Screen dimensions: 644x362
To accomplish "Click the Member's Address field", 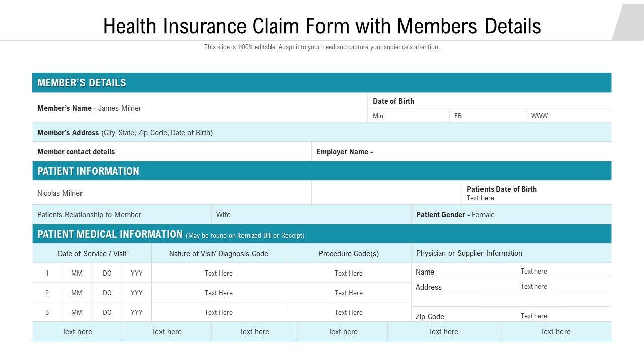I will [125, 133].
